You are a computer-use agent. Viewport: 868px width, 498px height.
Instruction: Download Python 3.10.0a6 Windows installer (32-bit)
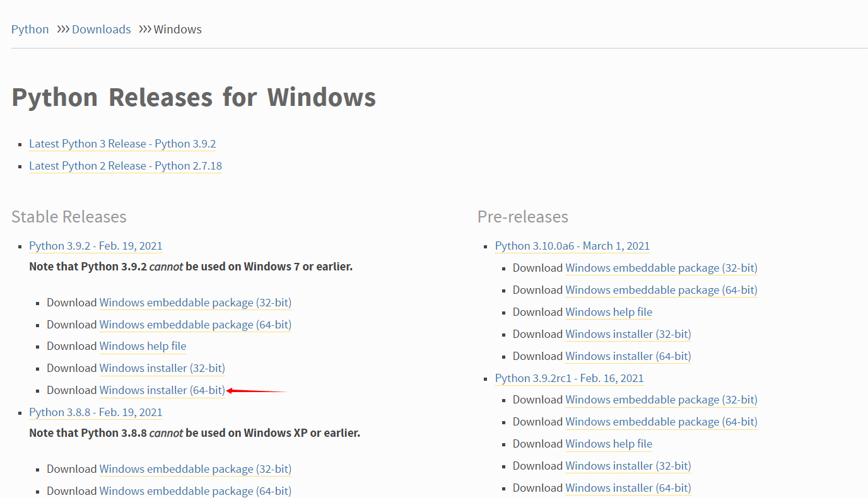[628, 334]
